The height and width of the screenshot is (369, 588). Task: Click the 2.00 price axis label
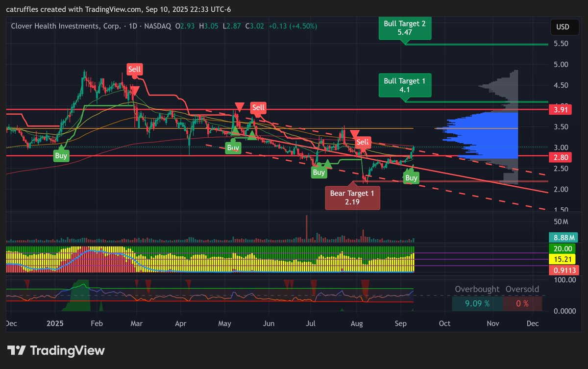[561, 189]
